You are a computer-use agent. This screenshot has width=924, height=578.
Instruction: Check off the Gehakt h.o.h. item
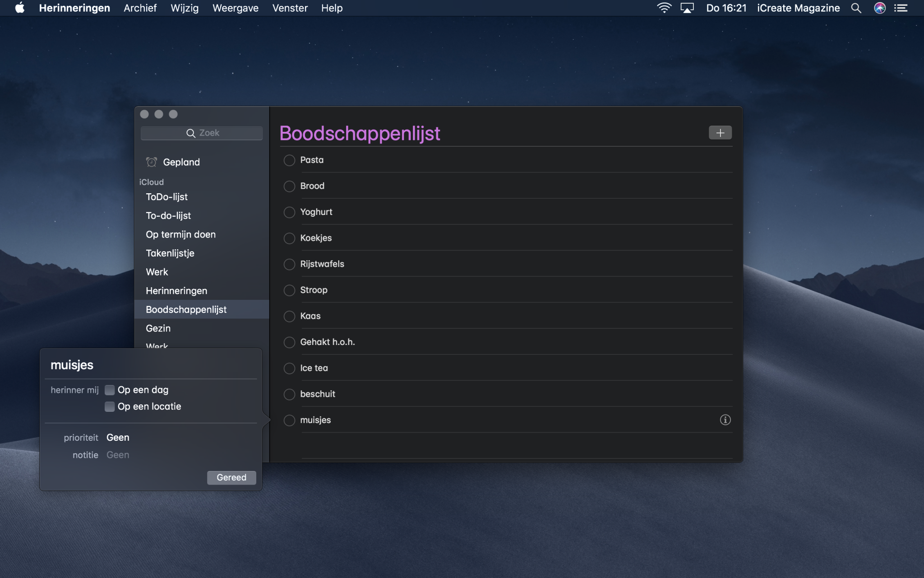(x=289, y=342)
